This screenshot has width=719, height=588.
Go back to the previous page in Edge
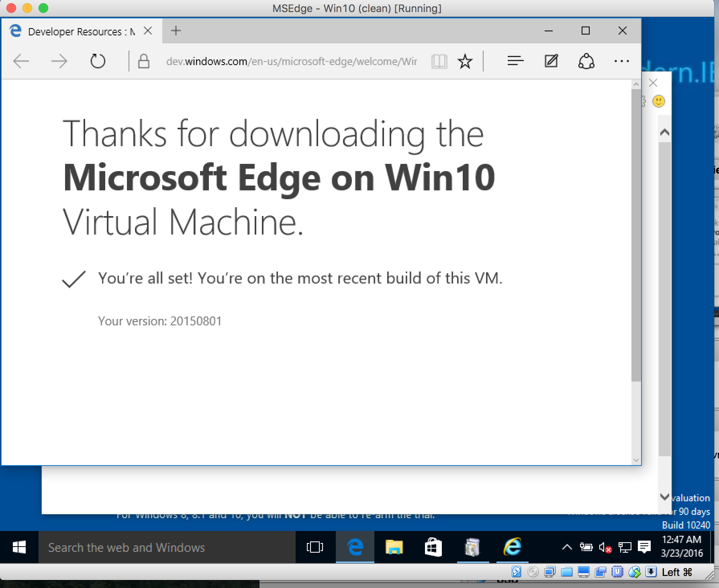pyautogui.click(x=21, y=61)
